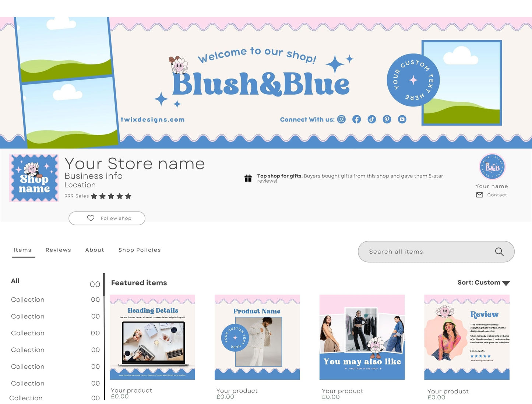This screenshot has width=532, height=404.
Task: Expand the second Collection in the sidebar
Action: pyautogui.click(x=28, y=316)
